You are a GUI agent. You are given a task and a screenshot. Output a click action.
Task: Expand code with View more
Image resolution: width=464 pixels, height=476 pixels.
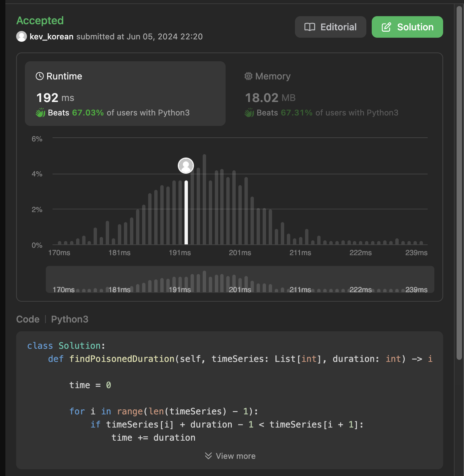(230, 456)
